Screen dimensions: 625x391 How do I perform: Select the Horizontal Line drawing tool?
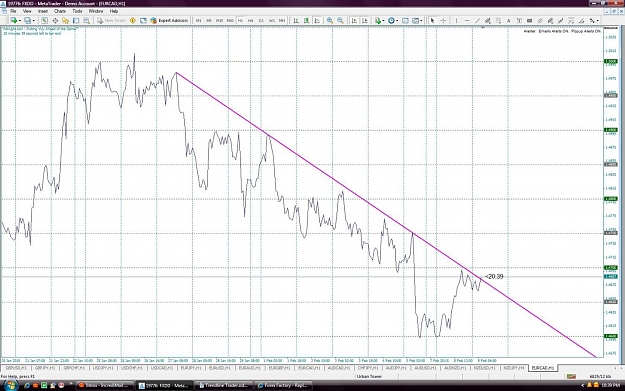467,20
